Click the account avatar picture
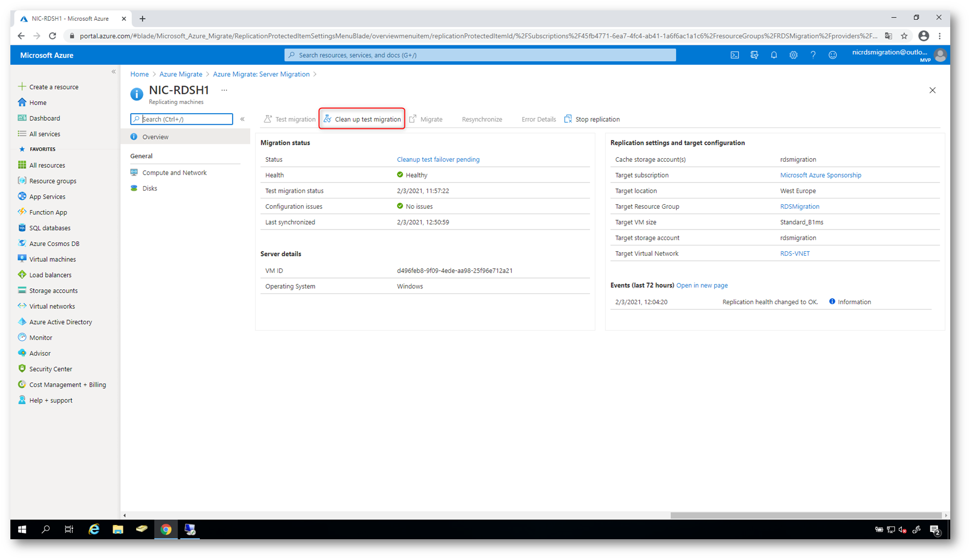Viewport: 971px width, 560px height. [940, 55]
